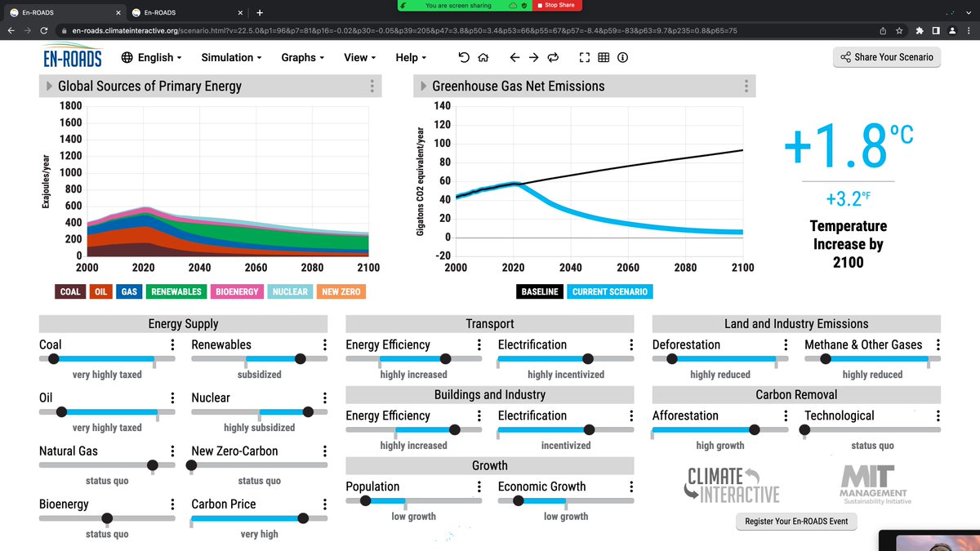980x551 pixels.
Task: Click the RENEWABLES legend label
Action: pos(176,291)
